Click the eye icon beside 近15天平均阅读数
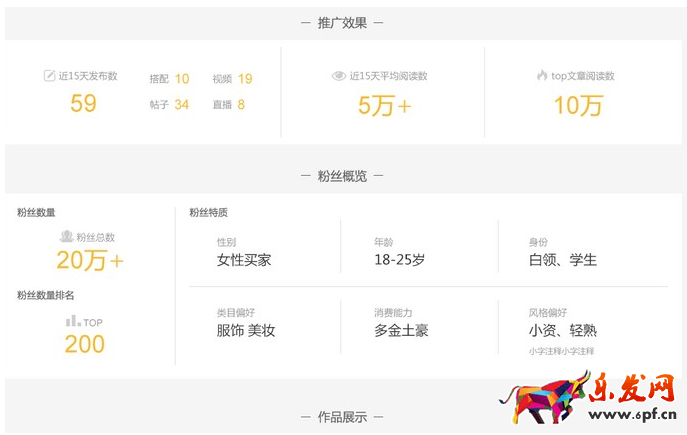 tap(339, 76)
